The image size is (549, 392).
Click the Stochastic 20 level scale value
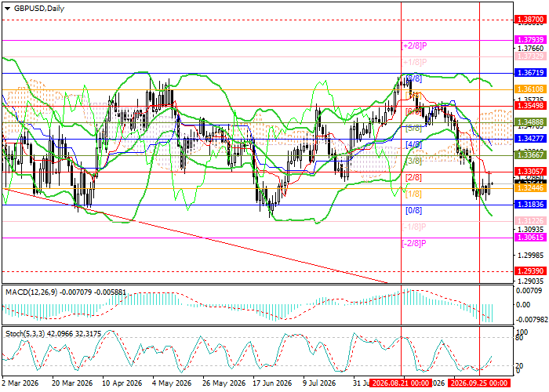(x=520, y=366)
